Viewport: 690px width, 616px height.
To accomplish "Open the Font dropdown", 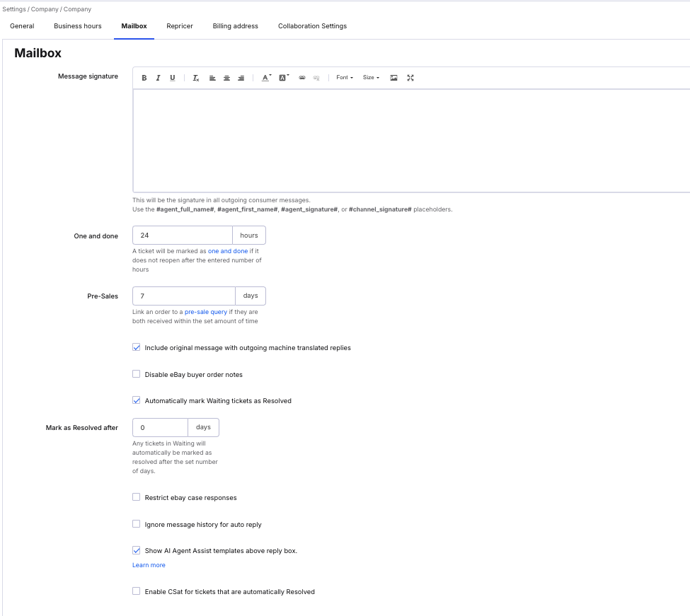I will [x=345, y=77].
